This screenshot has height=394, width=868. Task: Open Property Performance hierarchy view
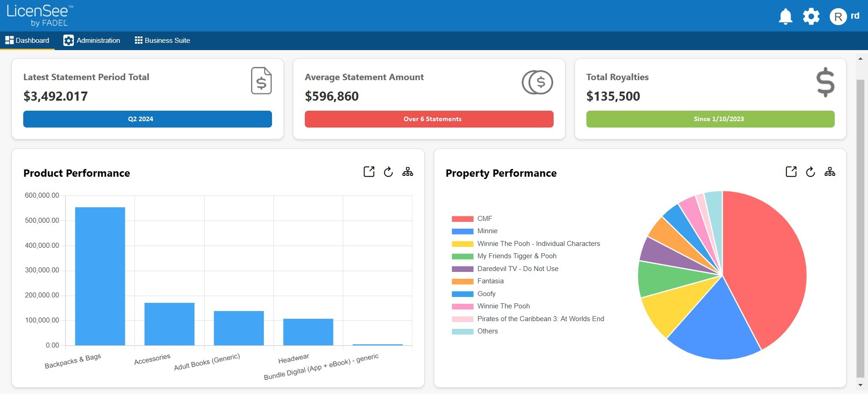(830, 172)
